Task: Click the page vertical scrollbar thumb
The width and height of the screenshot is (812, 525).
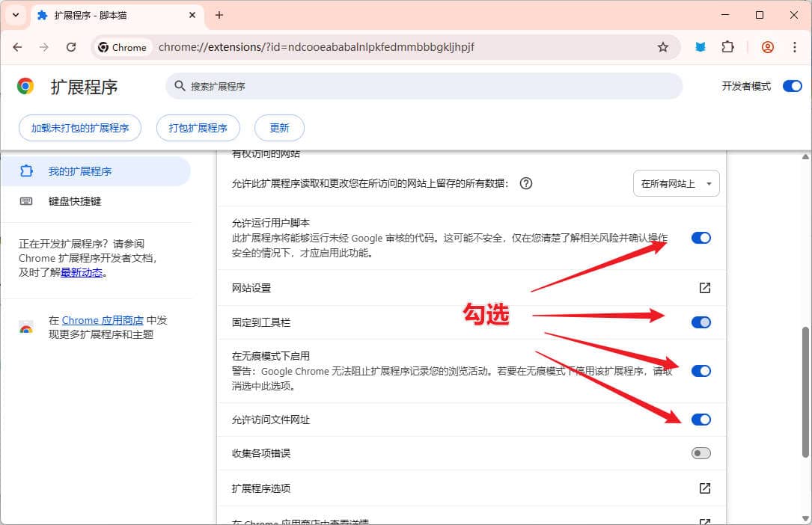Action: click(x=805, y=392)
